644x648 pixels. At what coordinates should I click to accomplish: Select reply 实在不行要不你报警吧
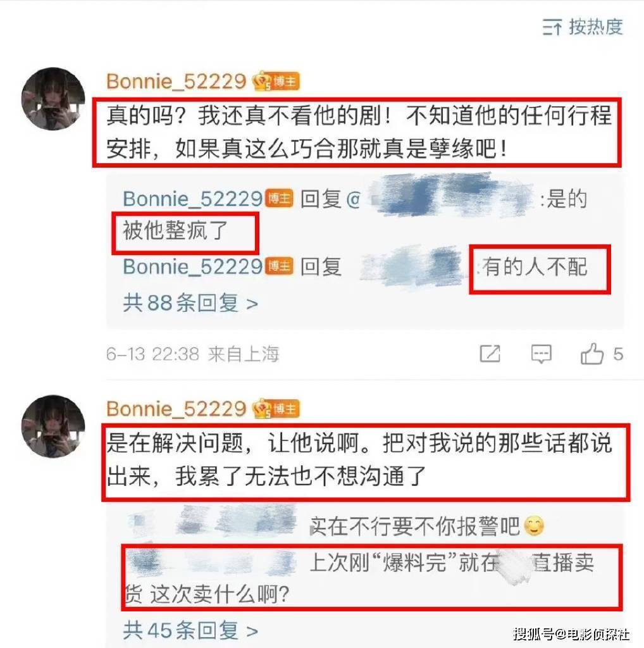pyautogui.click(x=414, y=526)
